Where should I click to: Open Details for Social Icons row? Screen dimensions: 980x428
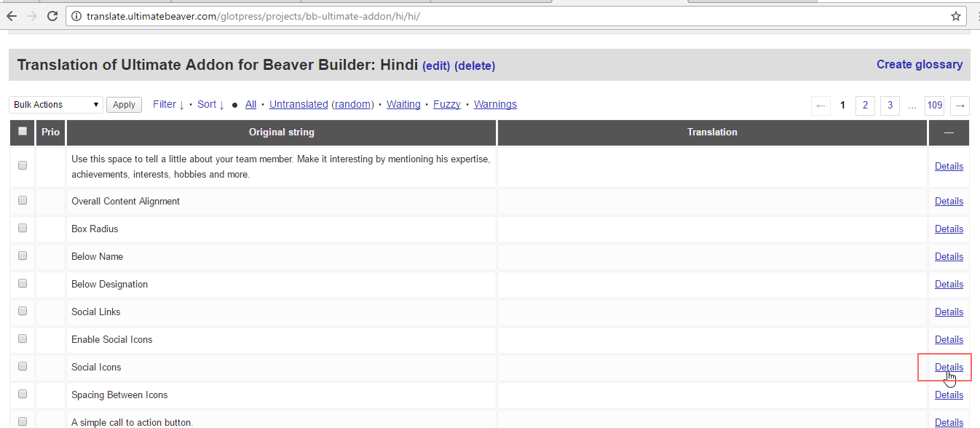point(949,367)
